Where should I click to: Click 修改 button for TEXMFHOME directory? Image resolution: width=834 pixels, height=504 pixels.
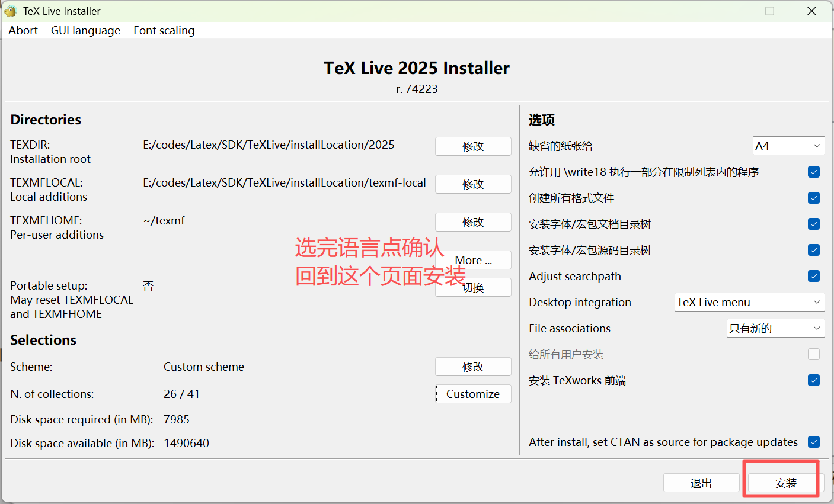472,222
